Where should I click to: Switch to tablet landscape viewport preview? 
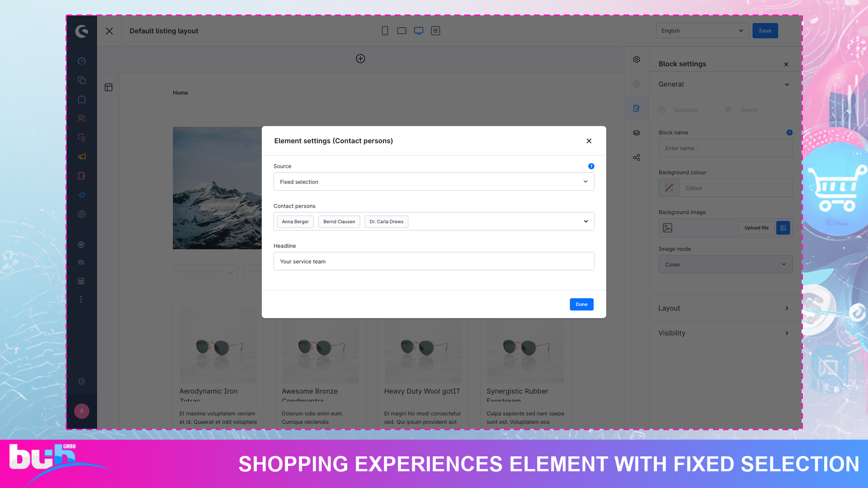click(x=401, y=31)
